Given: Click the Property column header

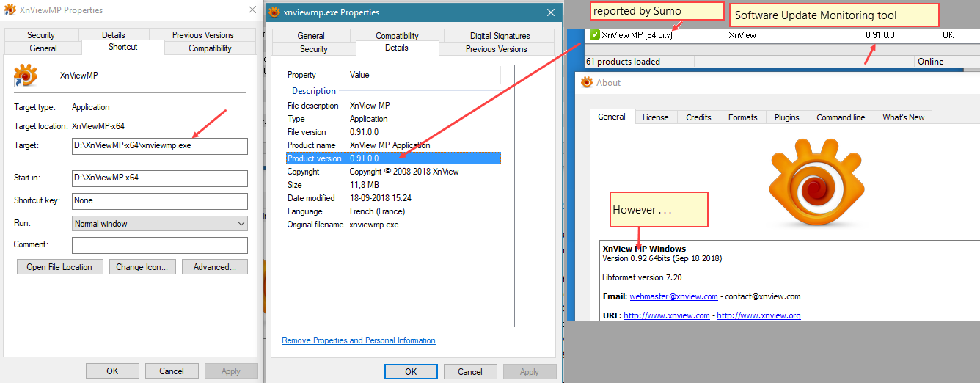Looking at the screenshot, I should pyautogui.click(x=314, y=75).
